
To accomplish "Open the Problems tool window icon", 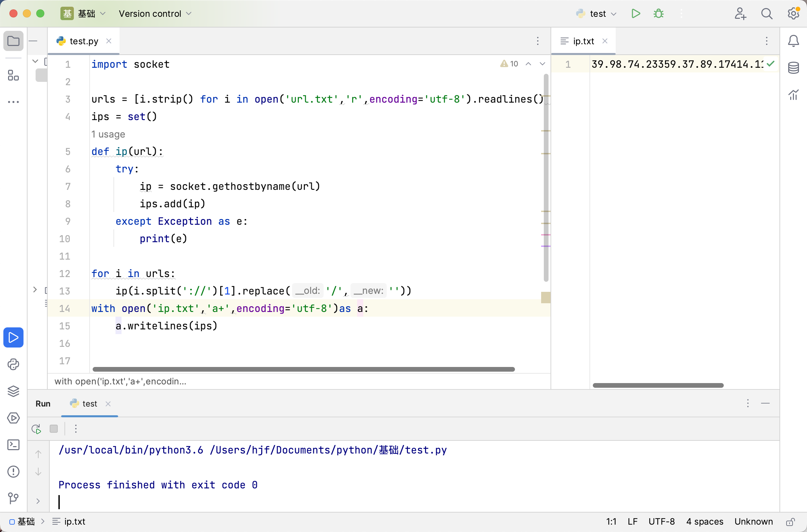I will point(13,471).
